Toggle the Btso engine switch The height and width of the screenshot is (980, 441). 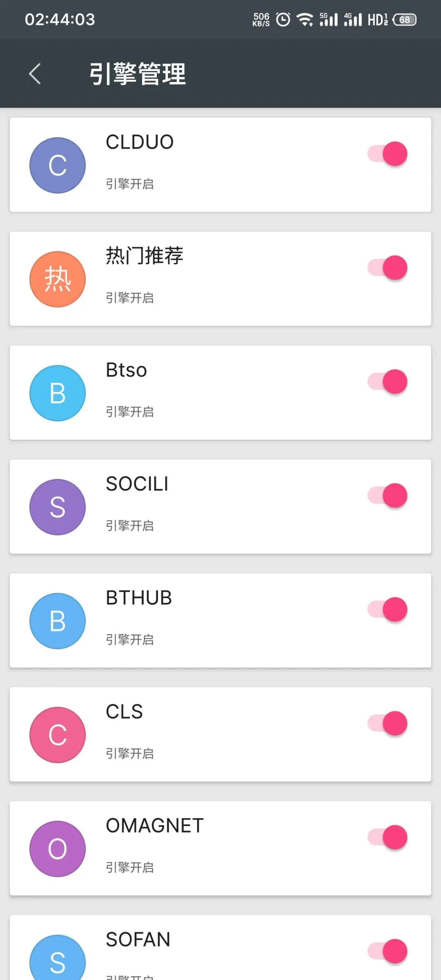388,382
